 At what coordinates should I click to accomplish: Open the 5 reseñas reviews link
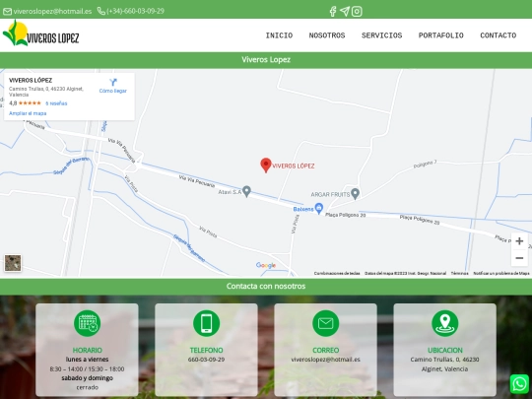coord(56,103)
